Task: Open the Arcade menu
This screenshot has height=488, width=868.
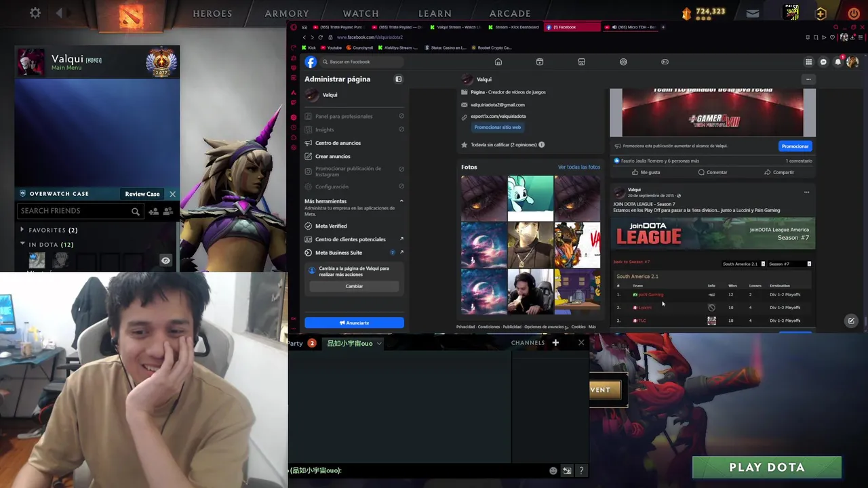Action: tap(510, 14)
